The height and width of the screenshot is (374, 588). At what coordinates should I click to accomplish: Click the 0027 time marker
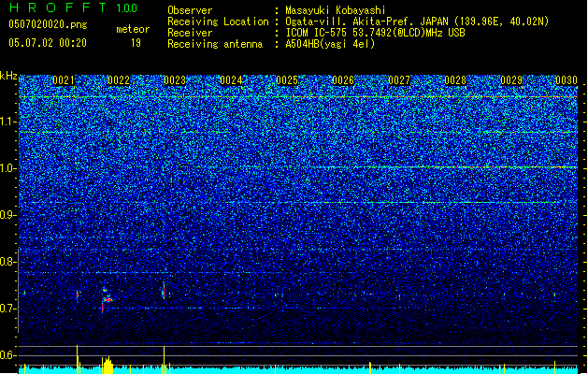399,80
